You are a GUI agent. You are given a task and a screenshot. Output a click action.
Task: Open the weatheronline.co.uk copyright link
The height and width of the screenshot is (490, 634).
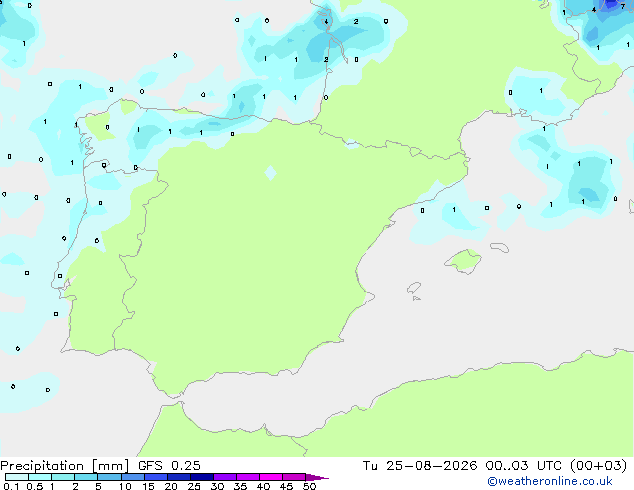[x=549, y=481]
